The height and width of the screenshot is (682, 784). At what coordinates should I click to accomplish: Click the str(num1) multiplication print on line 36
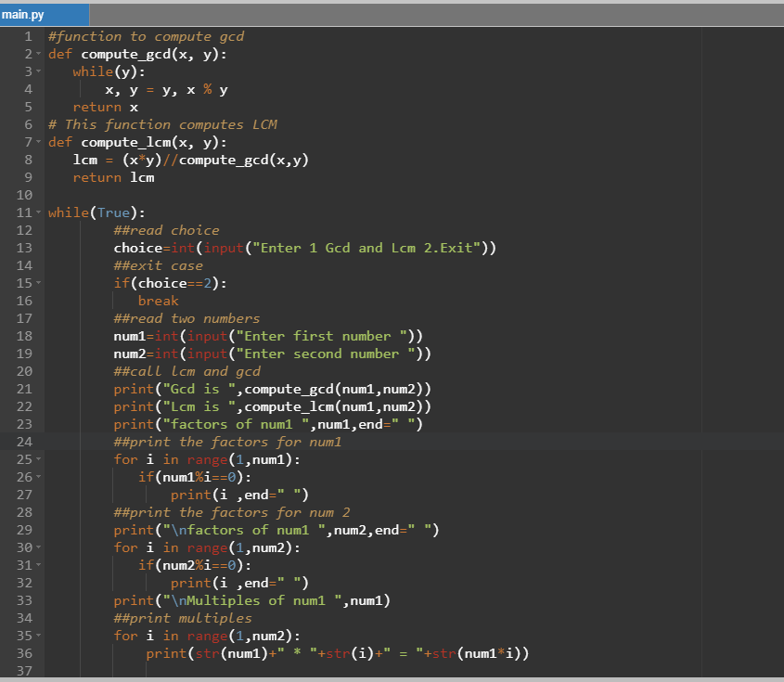338,653
